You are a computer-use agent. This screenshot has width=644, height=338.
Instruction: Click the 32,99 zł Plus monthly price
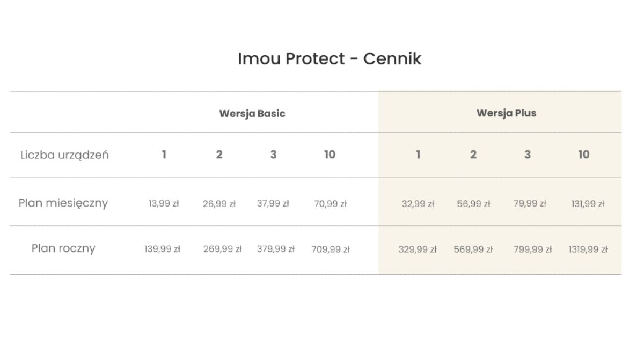pyautogui.click(x=418, y=204)
